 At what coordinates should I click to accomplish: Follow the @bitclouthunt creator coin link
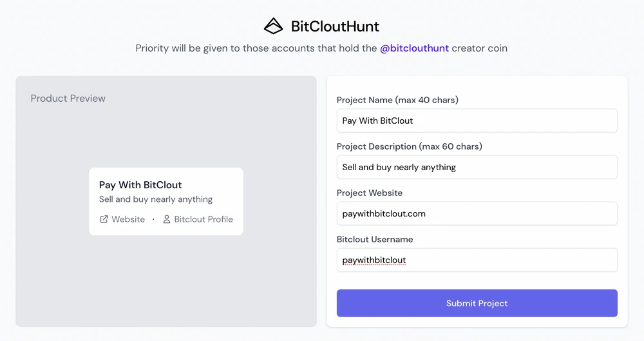[414, 48]
